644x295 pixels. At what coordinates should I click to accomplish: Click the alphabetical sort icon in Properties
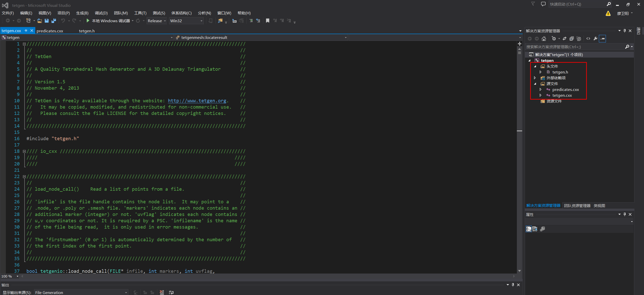point(535,229)
